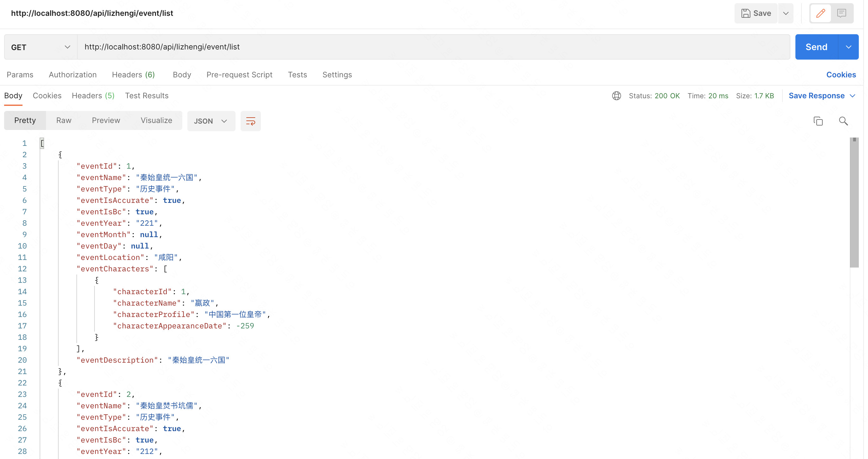Open the request Headers (6) tab
Viewport: 868px width, 459px height.
point(133,75)
